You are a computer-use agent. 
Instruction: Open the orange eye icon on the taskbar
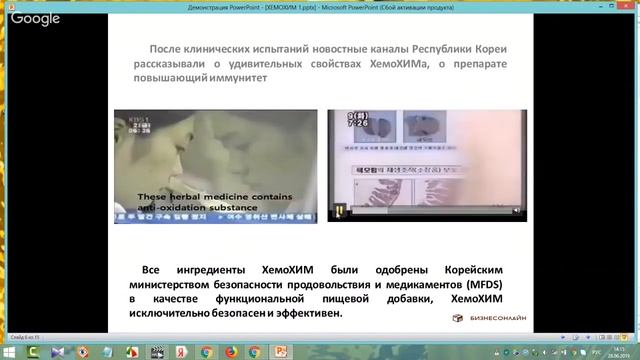click(83, 352)
